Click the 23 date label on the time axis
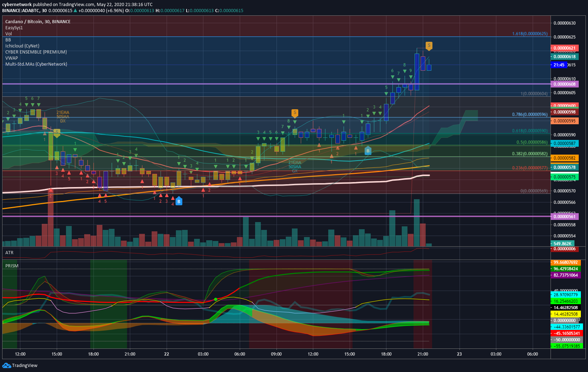This screenshot has height=372, width=588. (x=459, y=354)
